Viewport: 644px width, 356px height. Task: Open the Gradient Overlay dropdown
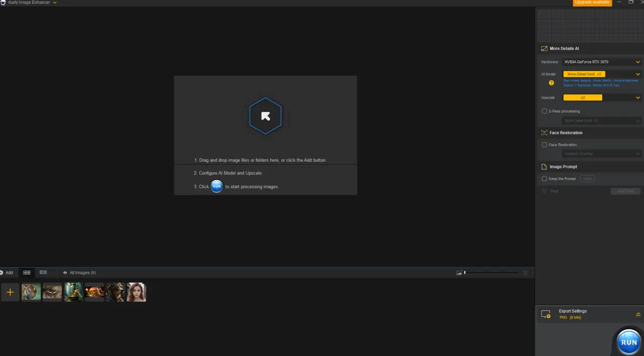coord(602,153)
